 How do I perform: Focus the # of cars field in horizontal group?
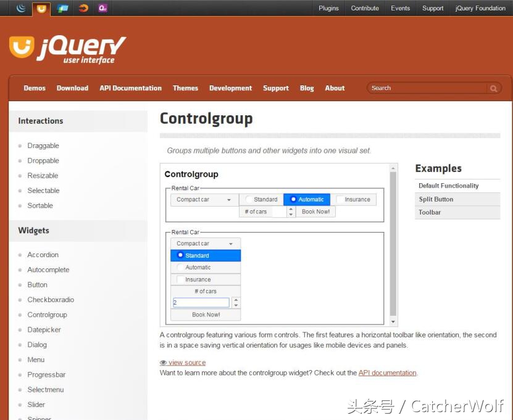(279, 212)
